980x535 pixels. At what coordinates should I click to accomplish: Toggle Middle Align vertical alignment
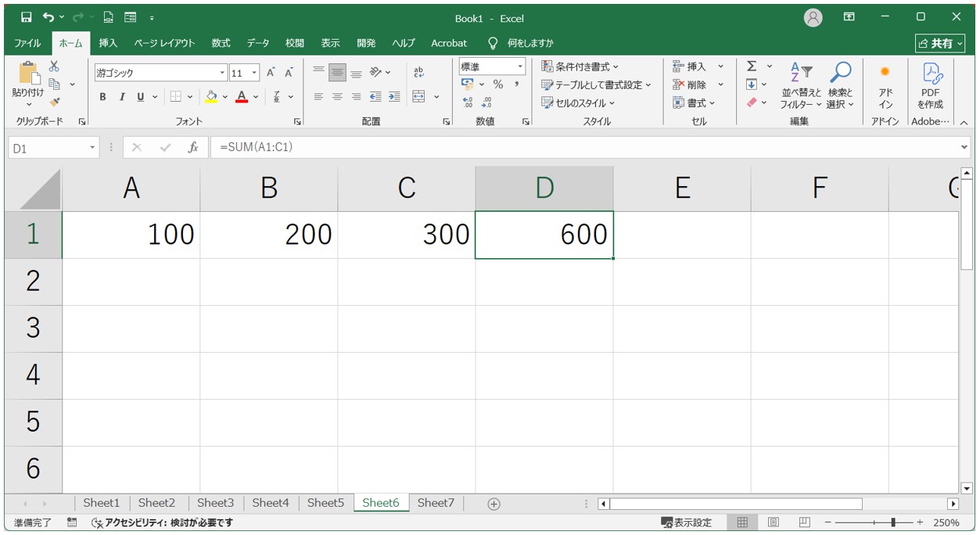click(x=337, y=73)
